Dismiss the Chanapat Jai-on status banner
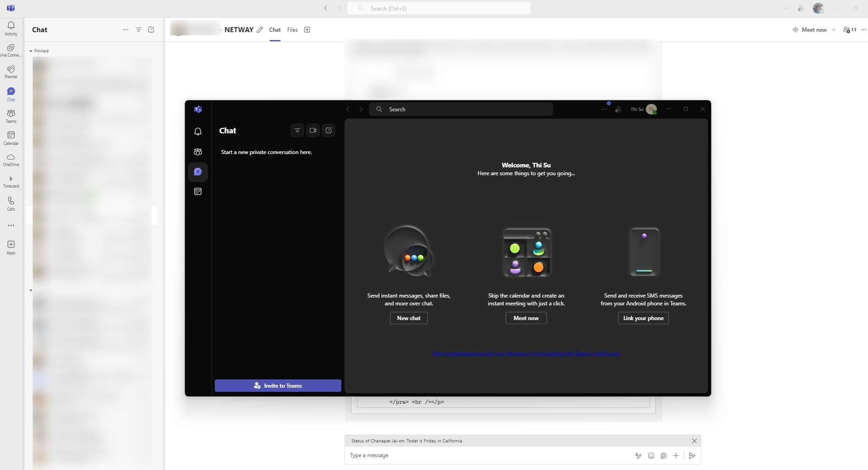868x470 pixels. click(694, 441)
